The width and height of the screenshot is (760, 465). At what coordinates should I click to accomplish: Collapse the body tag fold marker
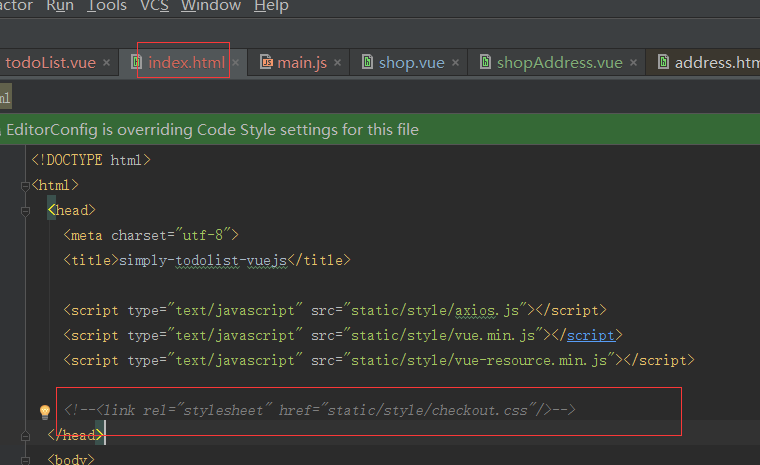(x=25, y=460)
